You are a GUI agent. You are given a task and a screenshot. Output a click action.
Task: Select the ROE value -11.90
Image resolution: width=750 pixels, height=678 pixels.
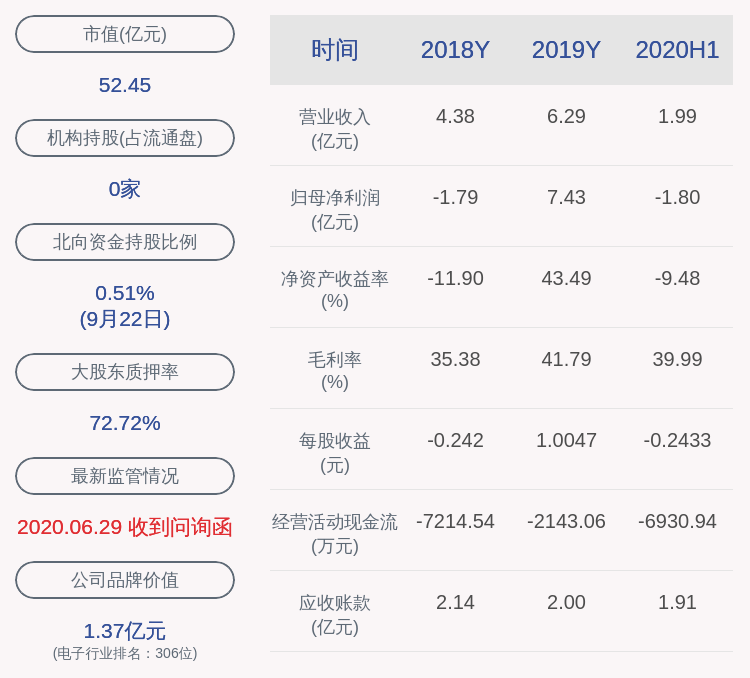(455, 278)
